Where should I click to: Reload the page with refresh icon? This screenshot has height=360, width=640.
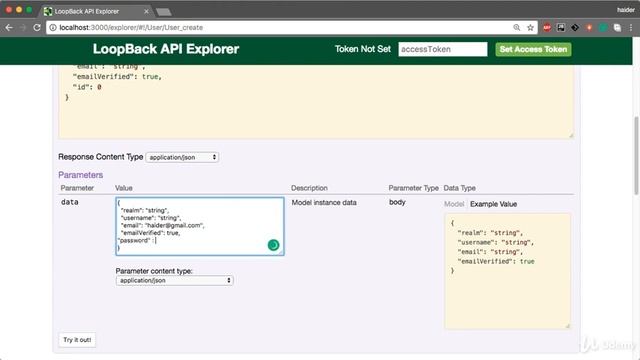(37, 27)
